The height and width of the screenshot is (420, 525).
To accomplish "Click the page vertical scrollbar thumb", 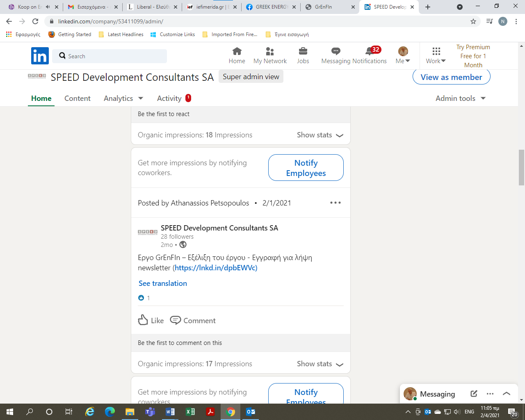I will tap(521, 167).
